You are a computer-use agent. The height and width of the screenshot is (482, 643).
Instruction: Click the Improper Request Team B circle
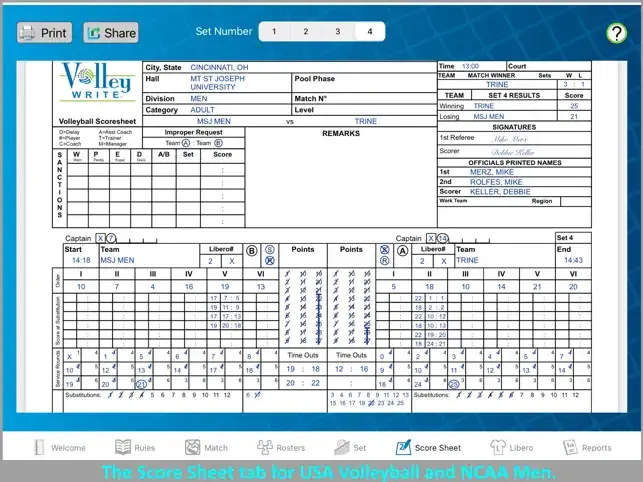click(x=218, y=143)
